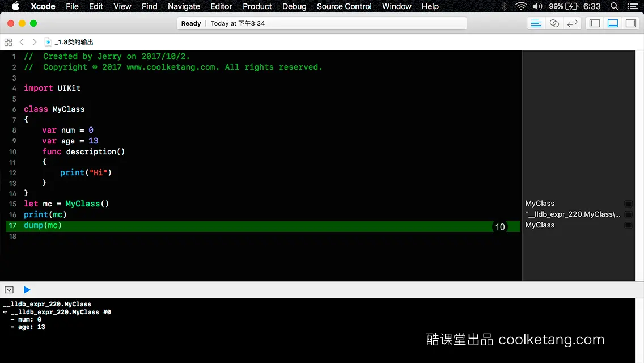The image size is (644, 363).
Task: Open the Product menu
Action: (x=257, y=6)
